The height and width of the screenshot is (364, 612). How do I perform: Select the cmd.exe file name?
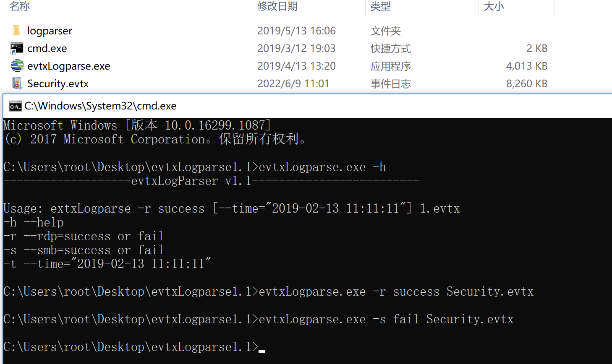(47, 48)
